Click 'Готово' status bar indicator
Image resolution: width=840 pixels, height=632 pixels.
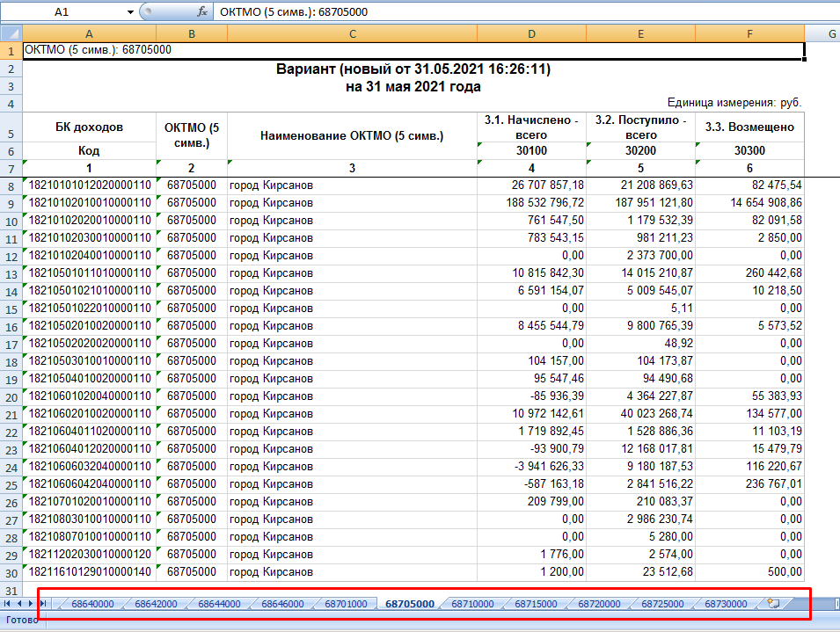point(22,621)
